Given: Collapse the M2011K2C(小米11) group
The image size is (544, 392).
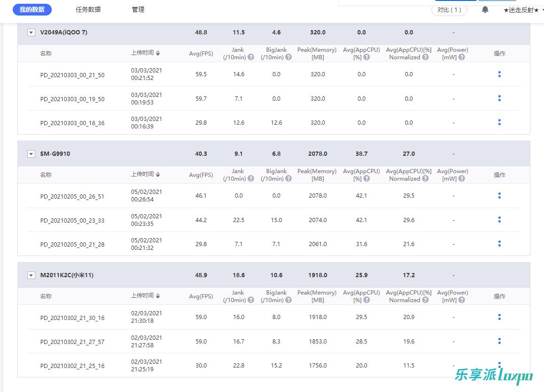Looking at the screenshot, I should pyautogui.click(x=31, y=275).
